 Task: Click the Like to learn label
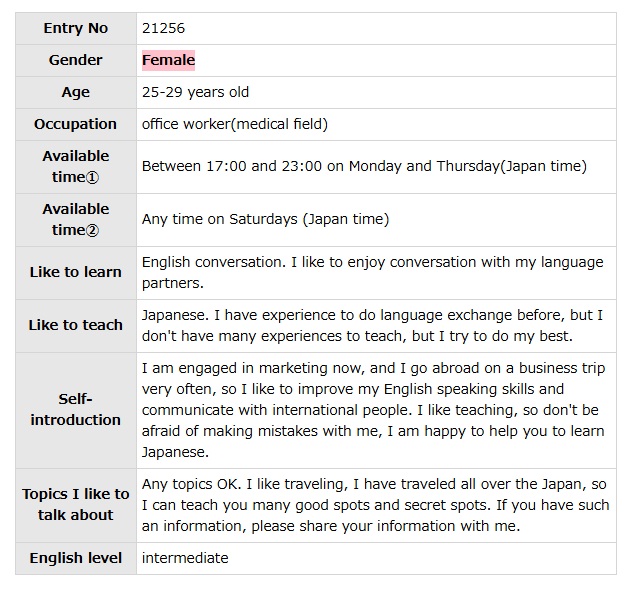pyautogui.click(x=76, y=272)
